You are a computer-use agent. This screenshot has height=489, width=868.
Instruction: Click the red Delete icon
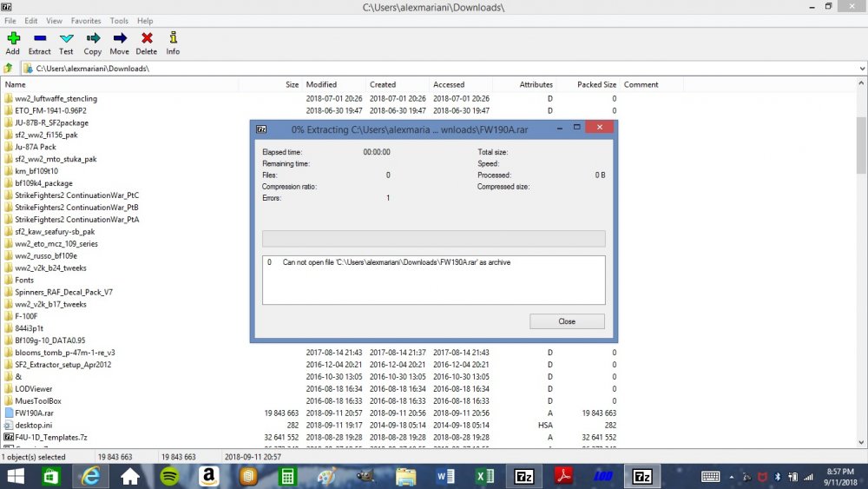(x=147, y=39)
